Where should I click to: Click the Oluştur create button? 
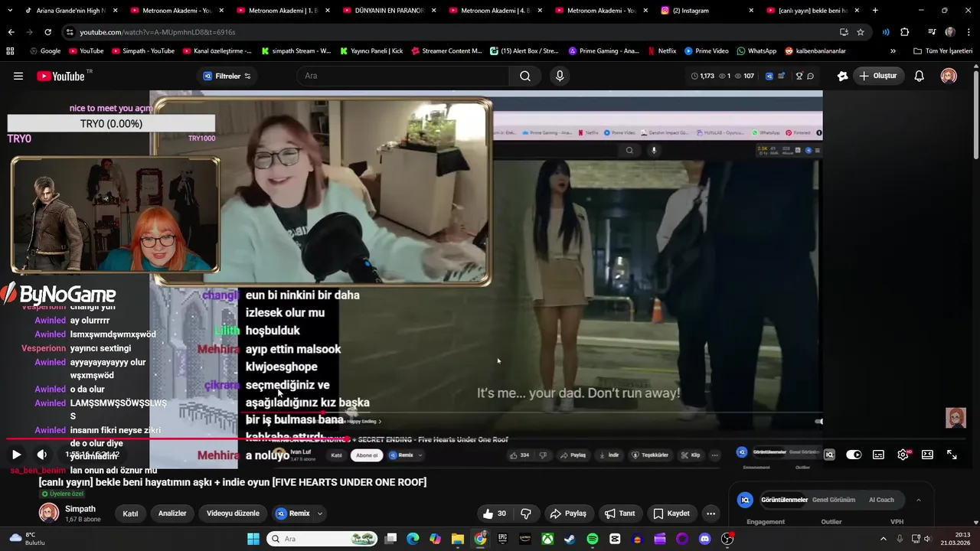pos(878,76)
